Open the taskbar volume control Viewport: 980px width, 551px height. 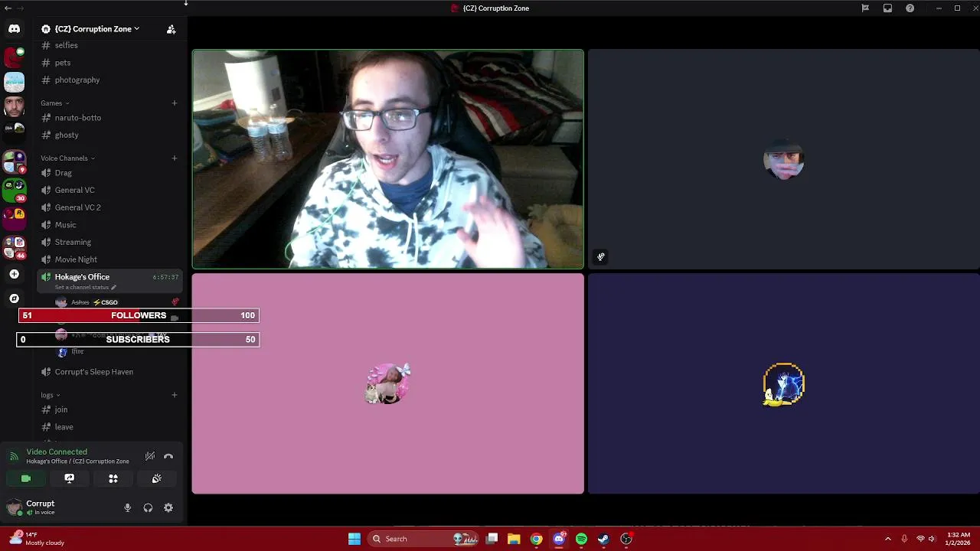pyautogui.click(x=932, y=539)
